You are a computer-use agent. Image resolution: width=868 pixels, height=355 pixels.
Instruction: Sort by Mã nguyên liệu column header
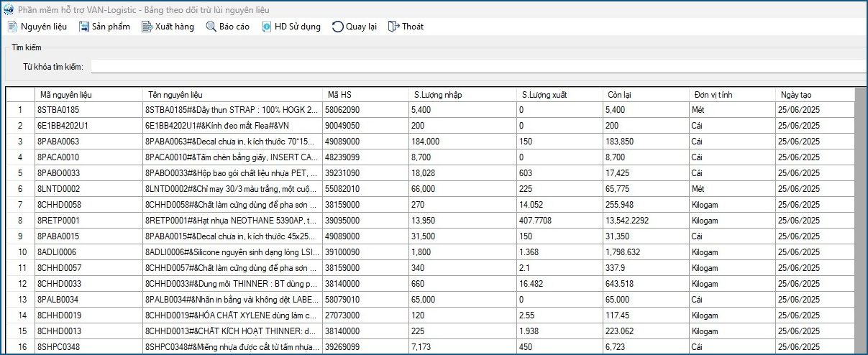click(x=88, y=95)
